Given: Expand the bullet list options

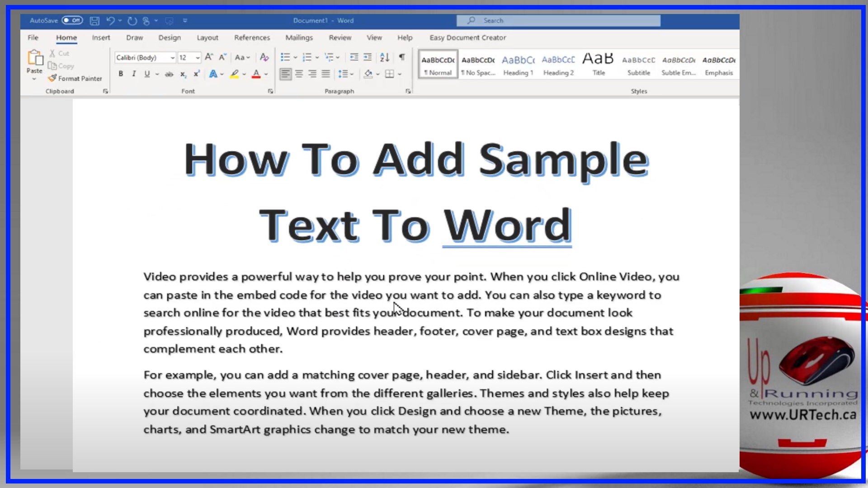Looking at the screenshot, I should coord(295,57).
